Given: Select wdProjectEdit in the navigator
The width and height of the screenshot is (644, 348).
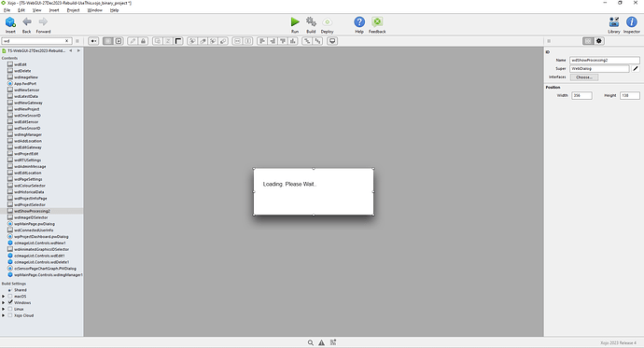Looking at the screenshot, I should 26,154.
